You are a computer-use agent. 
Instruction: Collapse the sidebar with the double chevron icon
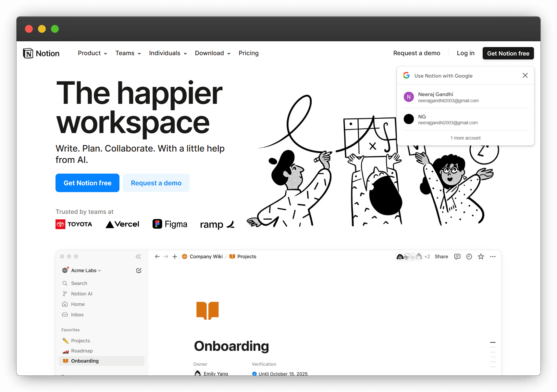click(x=138, y=256)
